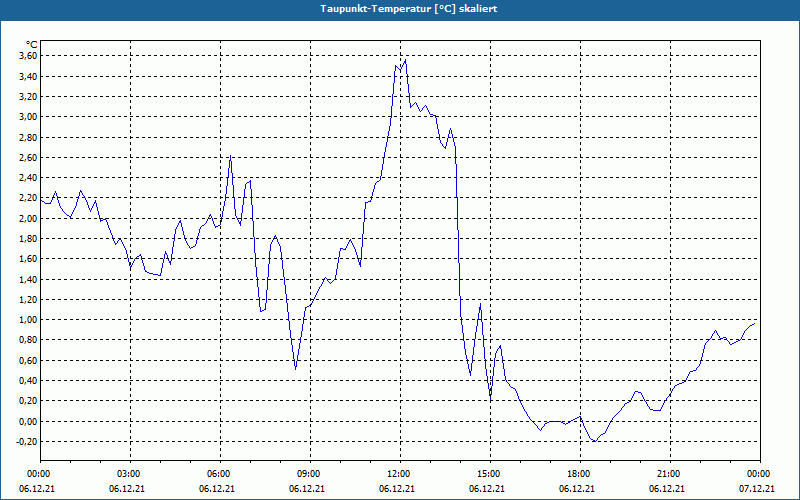
Task: Click the 3,00 y-axis label
Action: coord(29,117)
